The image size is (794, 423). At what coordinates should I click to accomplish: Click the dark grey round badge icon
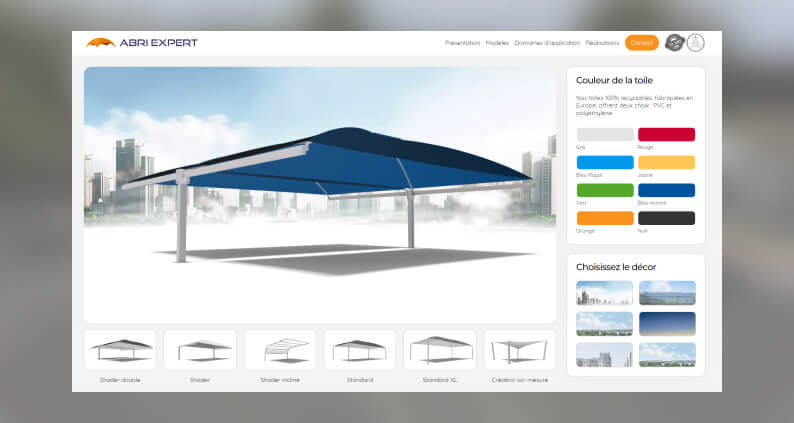pyautogui.click(x=674, y=43)
